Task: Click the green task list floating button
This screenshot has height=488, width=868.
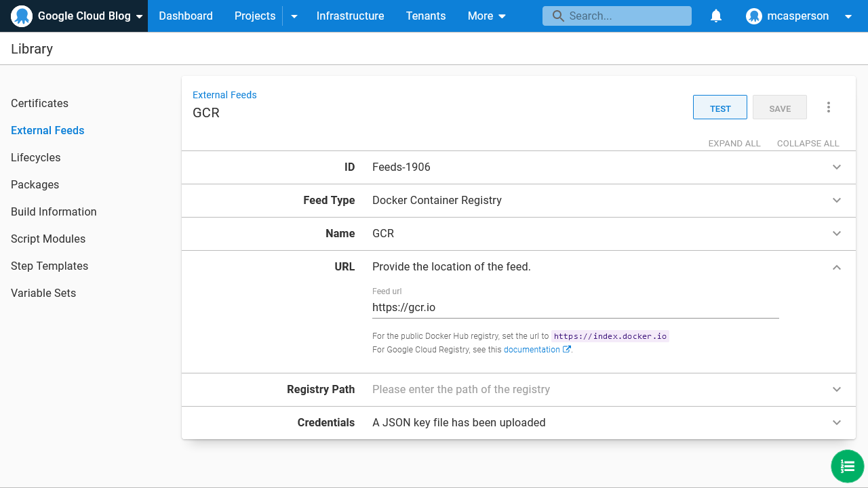Action: (x=847, y=466)
